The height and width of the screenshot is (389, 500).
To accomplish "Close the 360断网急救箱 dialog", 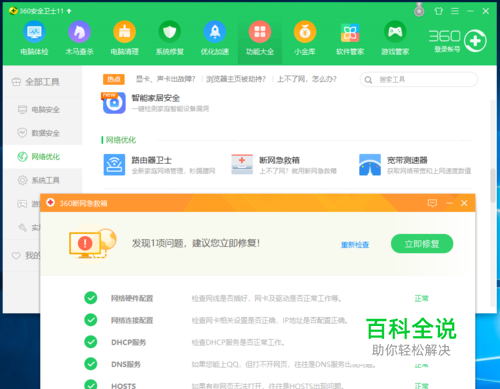I will tap(464, 203).
